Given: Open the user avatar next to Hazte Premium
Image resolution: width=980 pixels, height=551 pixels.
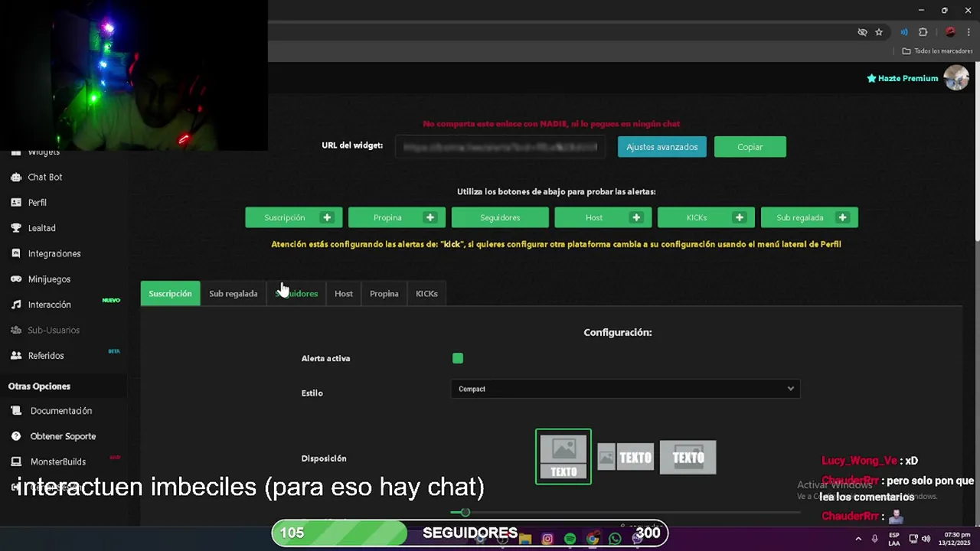Looking at the screenshot, I should pyautogui.click(x=956, y=78).
